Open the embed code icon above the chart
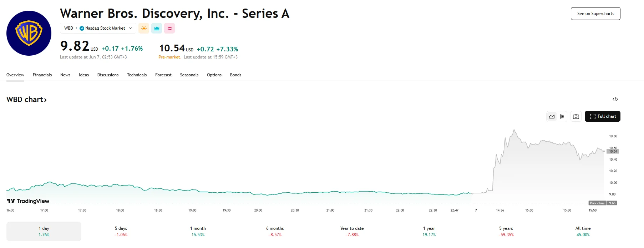Viewport: 644px width, 248px height. click(614, 99)
